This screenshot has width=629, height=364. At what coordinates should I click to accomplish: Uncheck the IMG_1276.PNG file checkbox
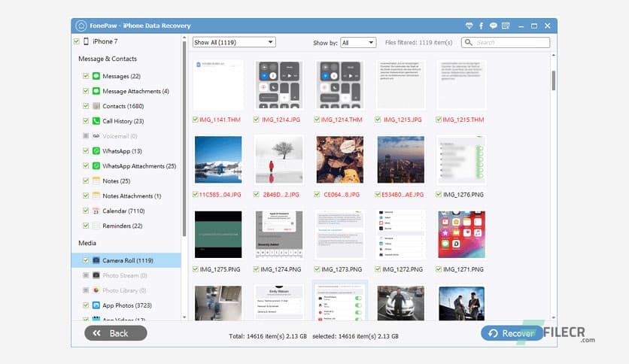coord(439,195)
